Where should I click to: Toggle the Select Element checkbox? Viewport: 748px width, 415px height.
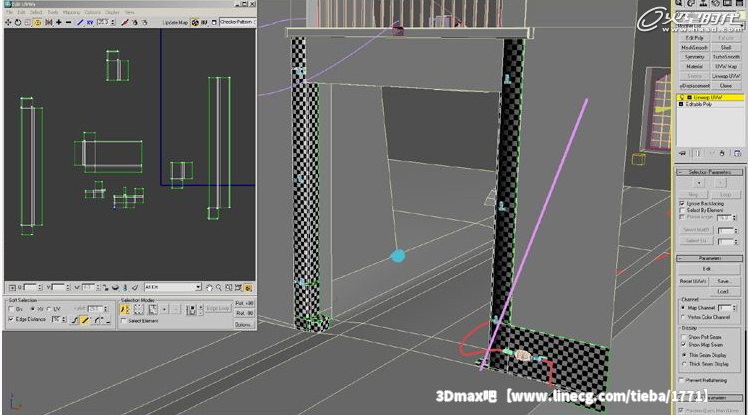[124, 321]
